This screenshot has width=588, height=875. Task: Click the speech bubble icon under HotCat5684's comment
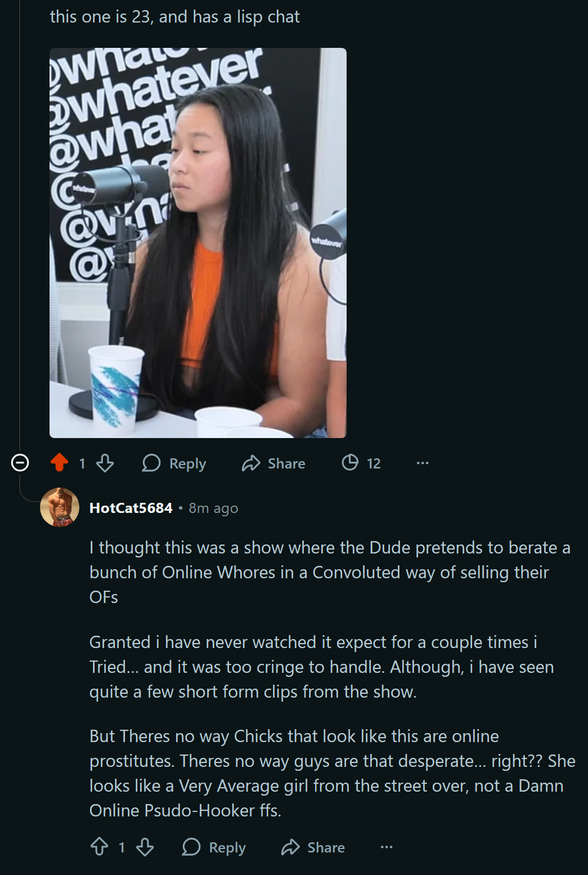pos(191,847)
